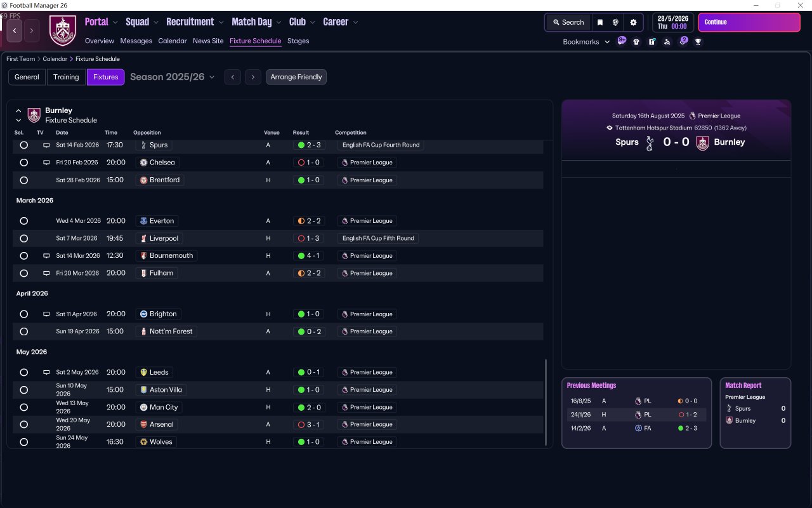Click the stadium icon next to Tottenham Hotspur Stadium
Image resolution: width=812 pixels, height=508 pixels.
pyautogui.click(x=610, y=128)
